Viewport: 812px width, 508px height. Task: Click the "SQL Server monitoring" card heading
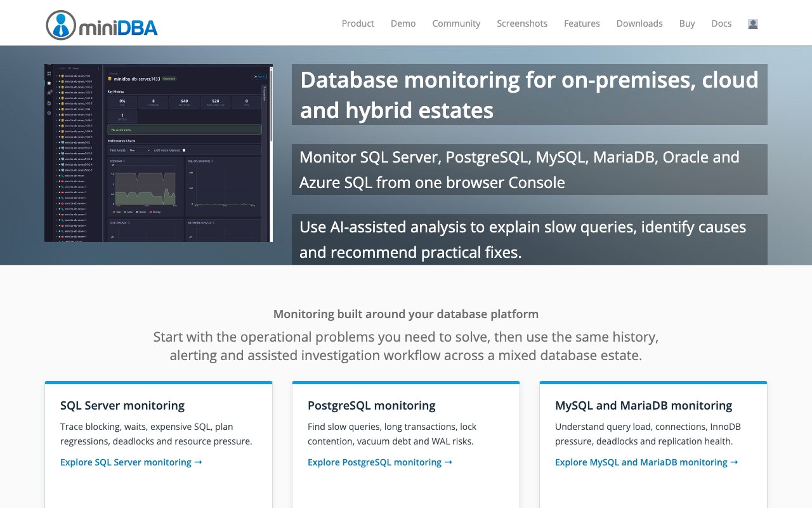click(122, 405)
